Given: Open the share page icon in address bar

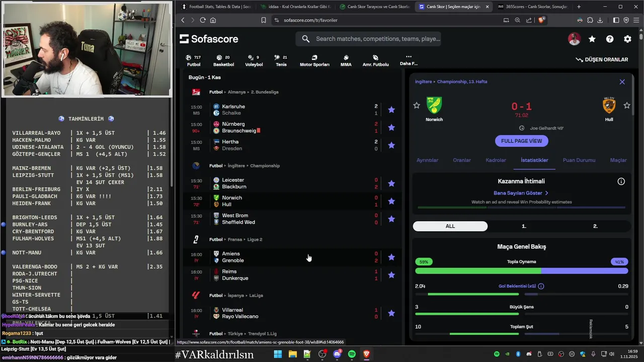Looking at the screenshot, I should (529, 20).
